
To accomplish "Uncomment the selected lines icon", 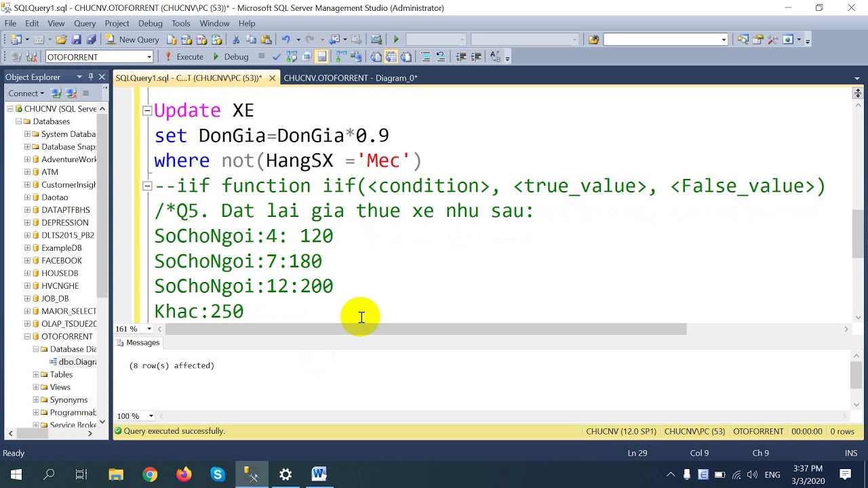I will tap(441, 57).
